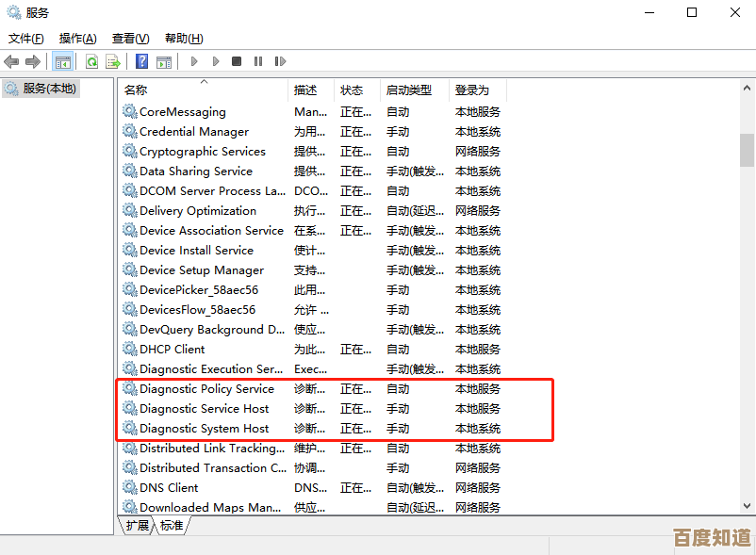Open the 操作(A) menu
This screenshot has width=756, height=555.
(x=77, y=39)
